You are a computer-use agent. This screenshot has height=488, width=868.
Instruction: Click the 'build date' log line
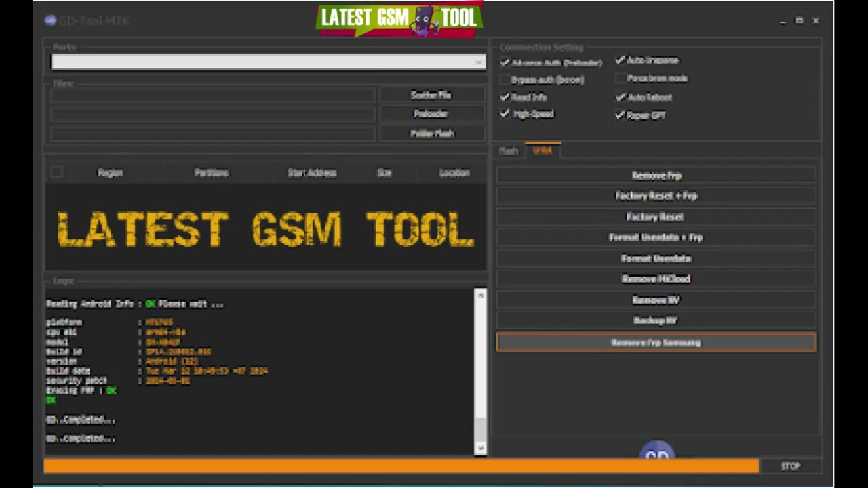tap(157, 371)
